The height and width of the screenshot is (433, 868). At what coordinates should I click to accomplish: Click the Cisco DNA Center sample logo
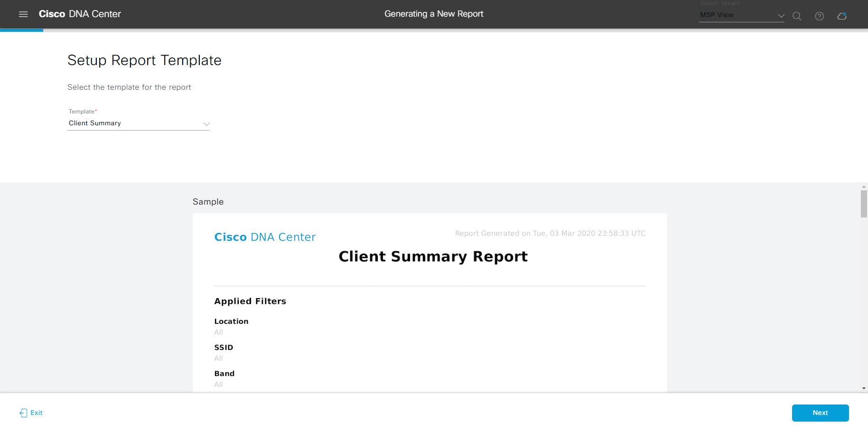pos(265,237)
